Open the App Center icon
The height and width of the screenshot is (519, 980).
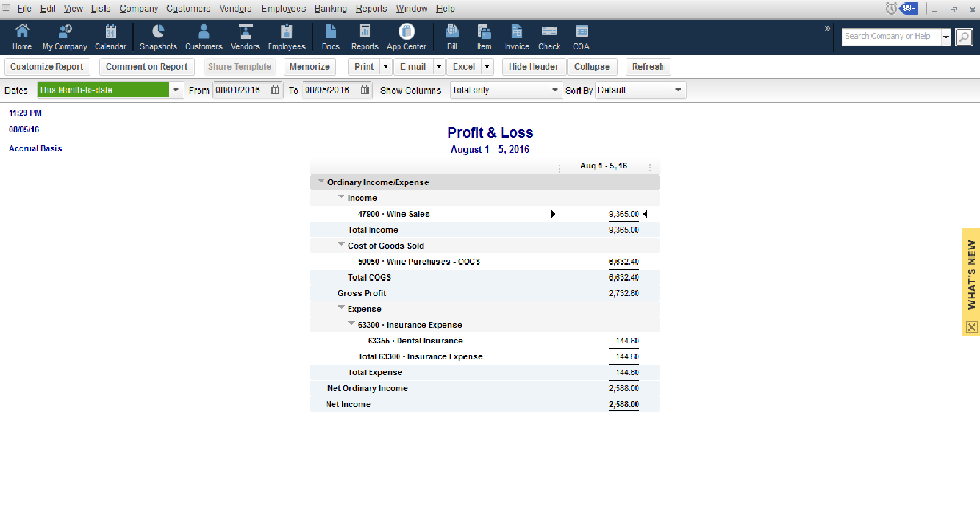pyautogui.click(x=406, y=37)
